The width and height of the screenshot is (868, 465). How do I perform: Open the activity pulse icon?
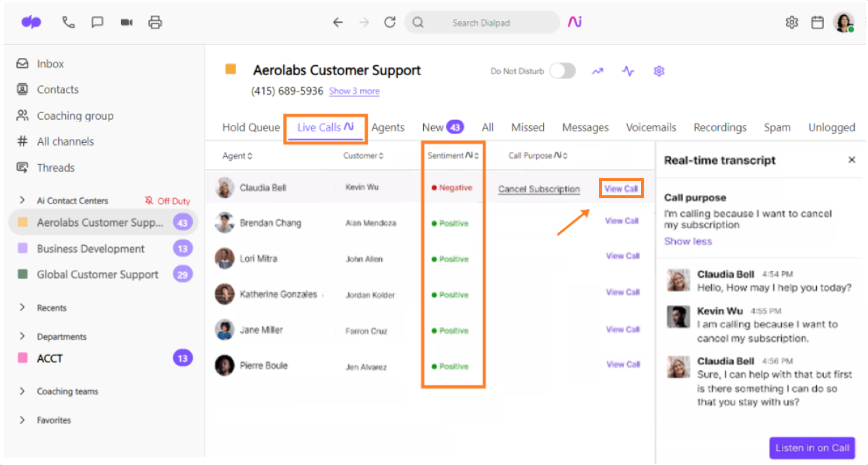tap(628, 71)
